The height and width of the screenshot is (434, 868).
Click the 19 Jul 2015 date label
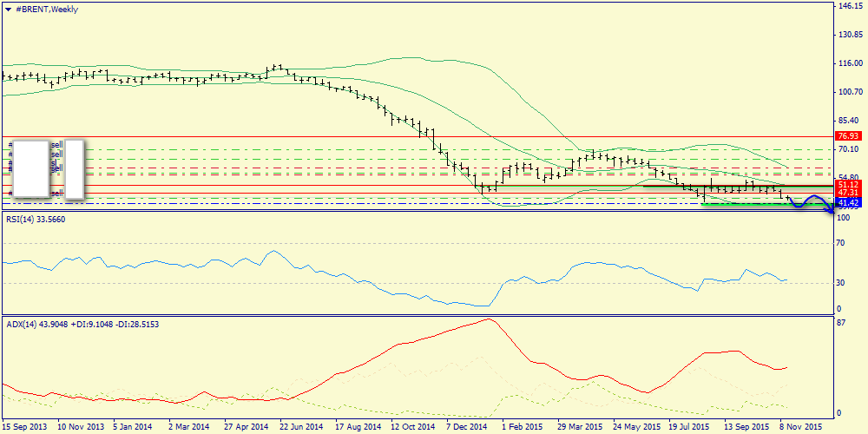click(688, 427)
